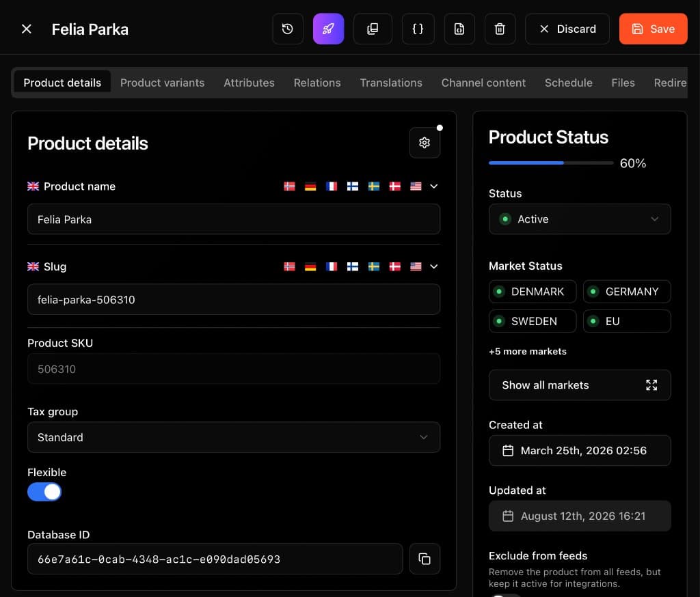Open the Attributes tab

tap(249, 83)
